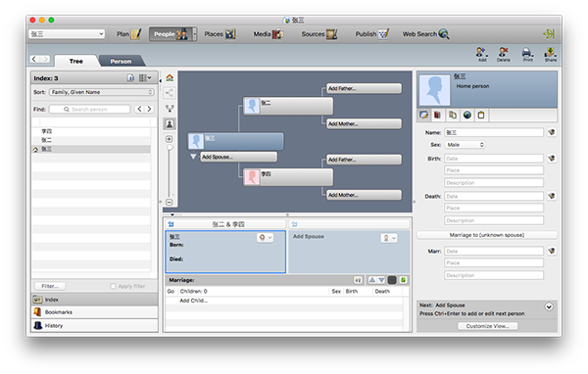Click Add Spouse in the tree
This screenshot has width=588, height=374.
coord(238,157)
